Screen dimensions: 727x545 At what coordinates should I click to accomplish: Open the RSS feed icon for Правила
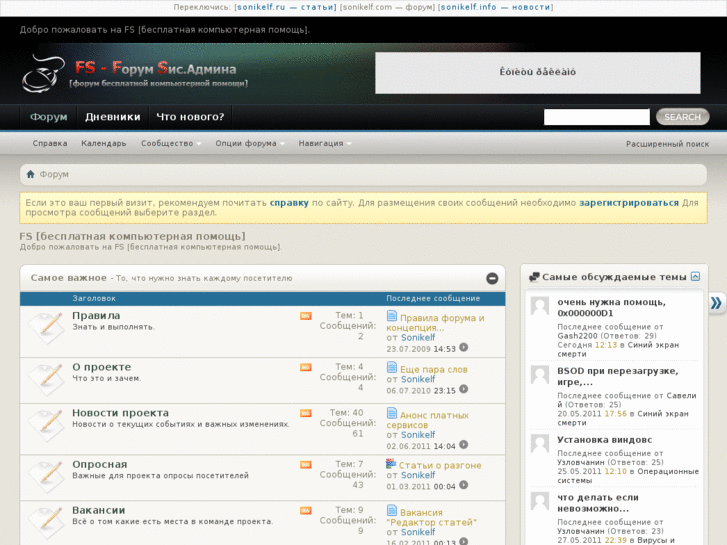pyautogui.click(x=306, y=316)
